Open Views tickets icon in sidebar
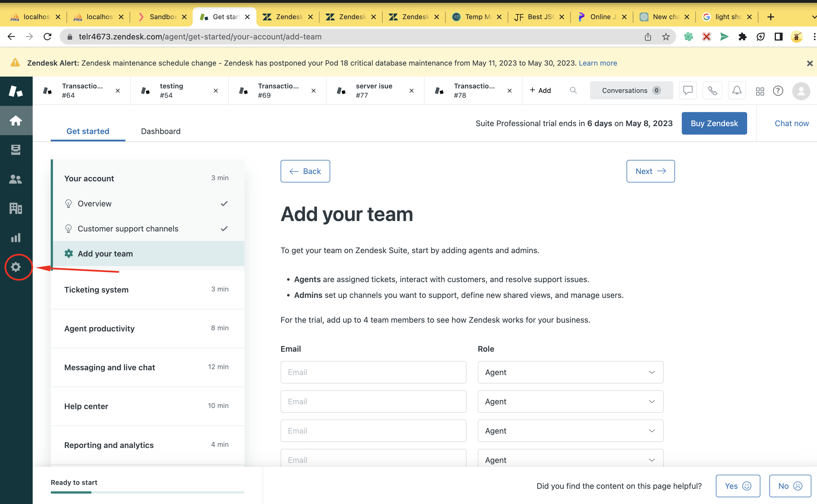The width and height of the screenshot is (817, 504). click(16, 150)
